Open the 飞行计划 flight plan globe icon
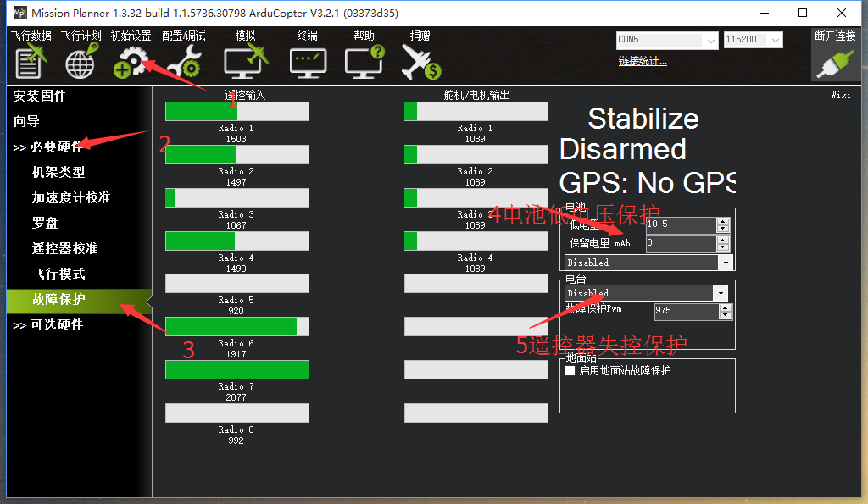The height and width of the screenshot is (504, 868). tap(81, 60)
